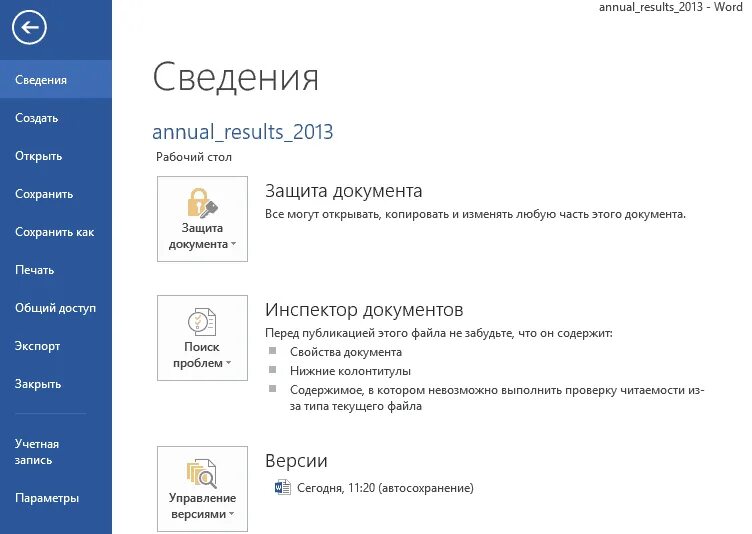This screenshot has height=534, width=752.
Task: Click the large Сведения page title
Action: (235, 77)
